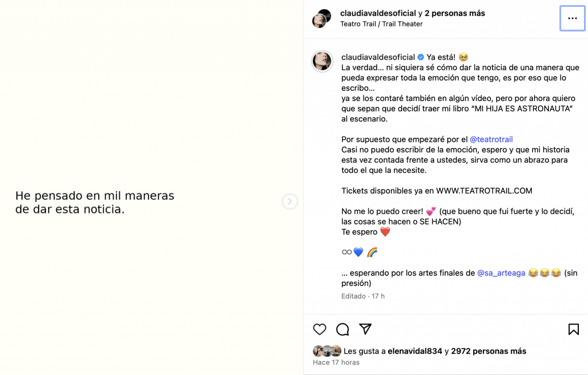
Task: Open the @sa_arteaga mention
Action: (501, 273)
